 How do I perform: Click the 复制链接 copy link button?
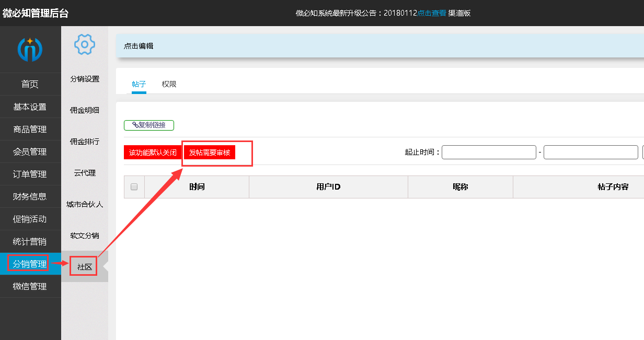149,125
